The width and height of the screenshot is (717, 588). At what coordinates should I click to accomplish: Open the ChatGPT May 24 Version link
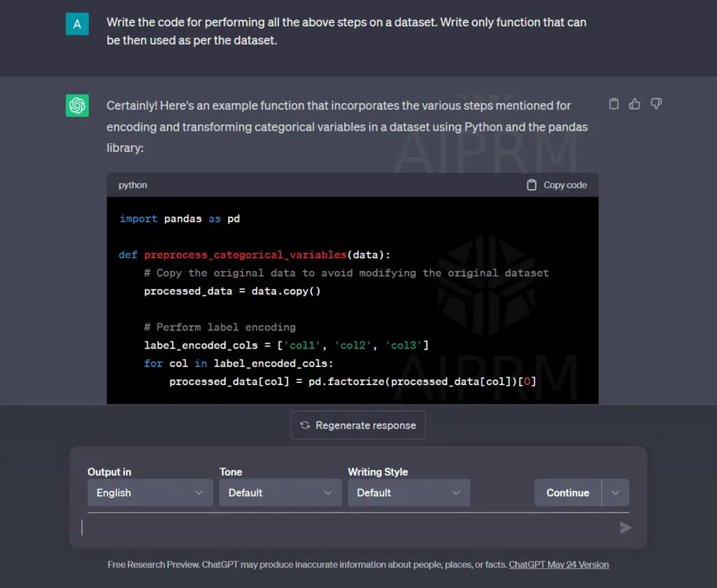(x=559, y=564)
